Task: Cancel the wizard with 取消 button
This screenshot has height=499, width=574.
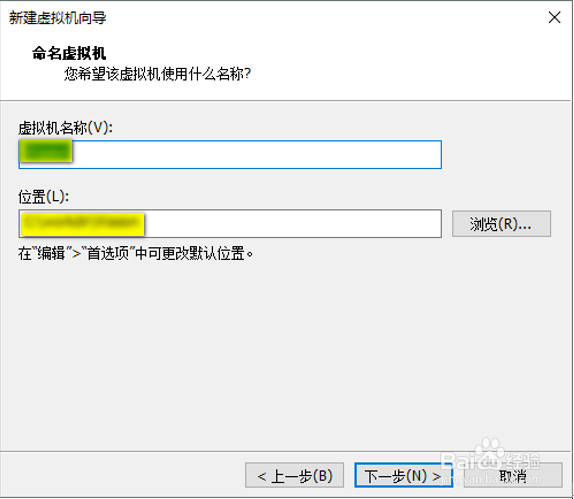Action: 513,475
